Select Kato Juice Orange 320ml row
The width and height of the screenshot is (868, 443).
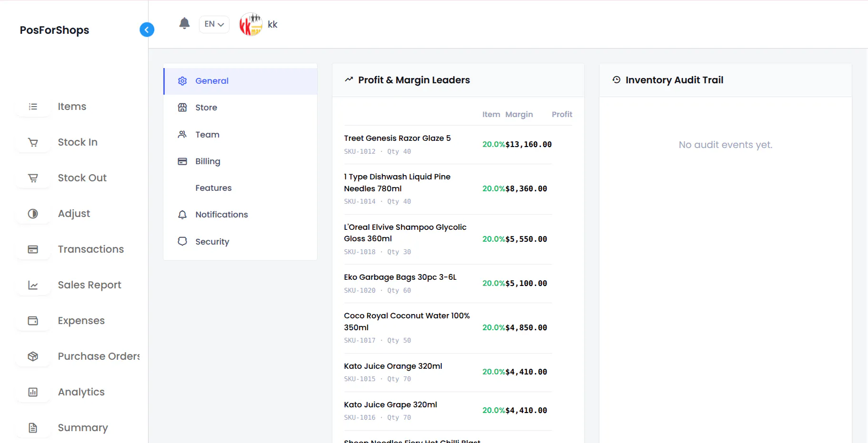coord(448,372)
